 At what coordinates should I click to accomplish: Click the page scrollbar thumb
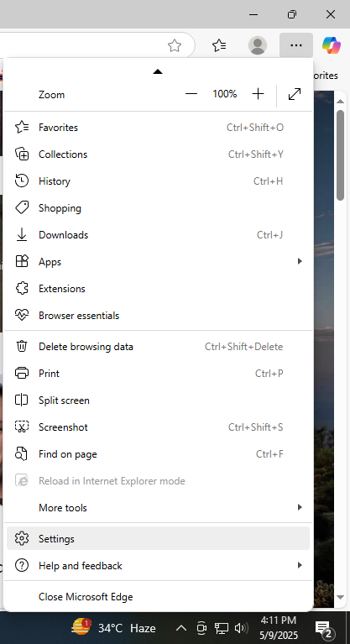(340, 155)
